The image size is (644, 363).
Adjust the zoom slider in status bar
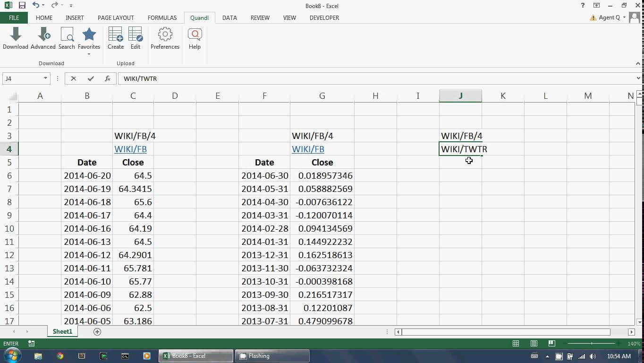592,344
